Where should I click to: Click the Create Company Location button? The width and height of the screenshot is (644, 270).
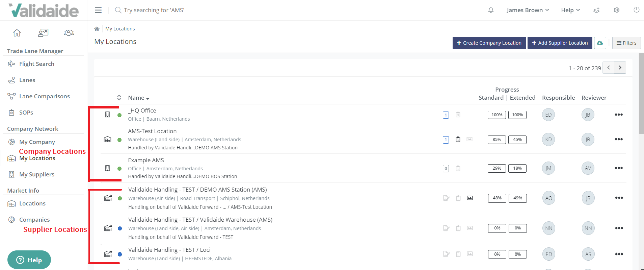pos(489,43)
